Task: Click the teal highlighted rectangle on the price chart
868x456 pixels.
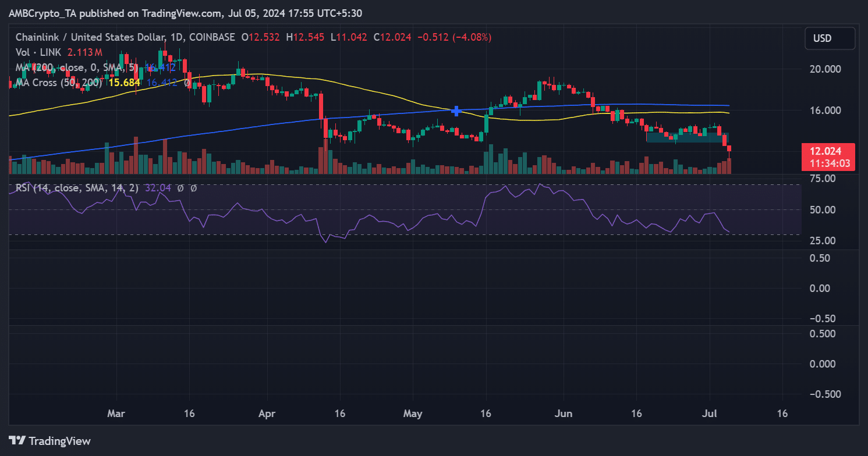Action: (x=687, y=137)
